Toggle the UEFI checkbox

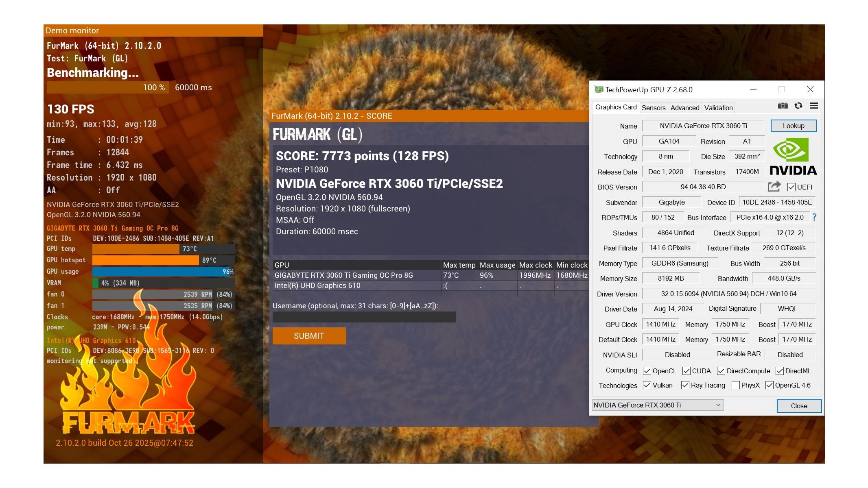(791, 187)
